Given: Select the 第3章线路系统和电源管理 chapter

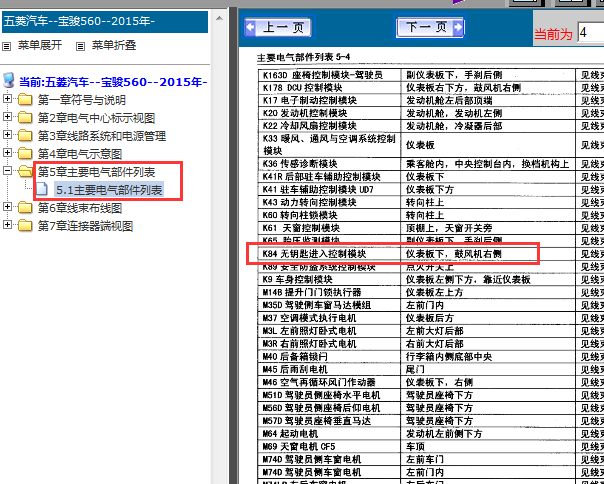Looking at the screenshot, I should tap(102, 136).
